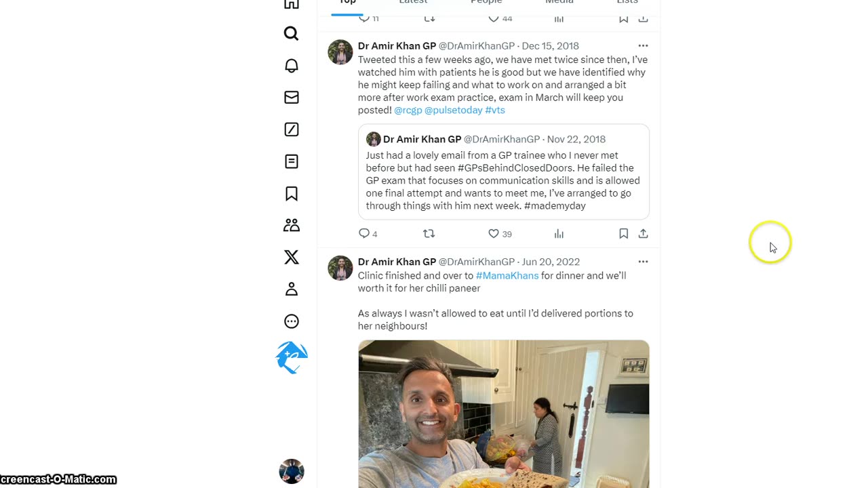Open Notifications bell in sidebar
The image size is (868, 488).
292,66
